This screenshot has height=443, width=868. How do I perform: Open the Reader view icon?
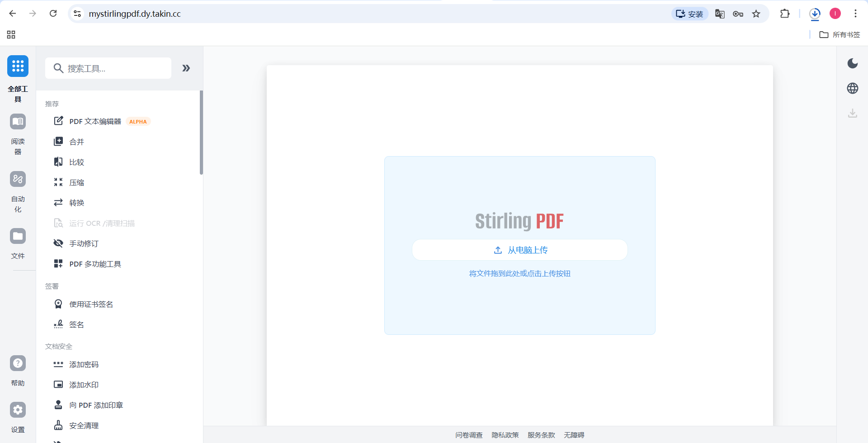(18, 122)
